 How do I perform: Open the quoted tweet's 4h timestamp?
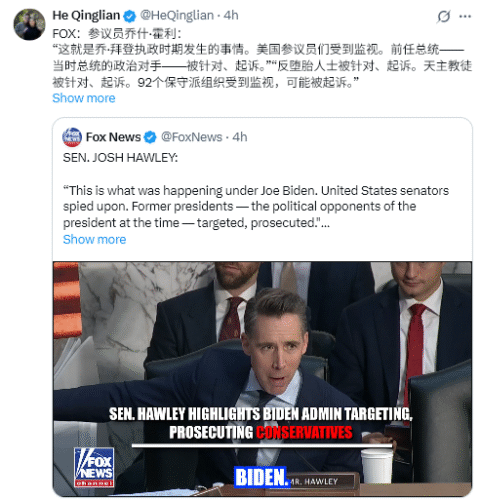(240, 137)
